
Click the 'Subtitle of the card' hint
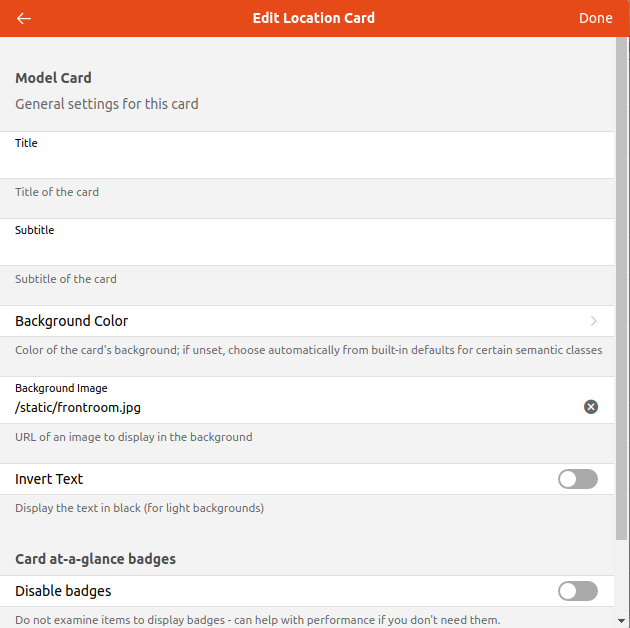click(66, 279)
